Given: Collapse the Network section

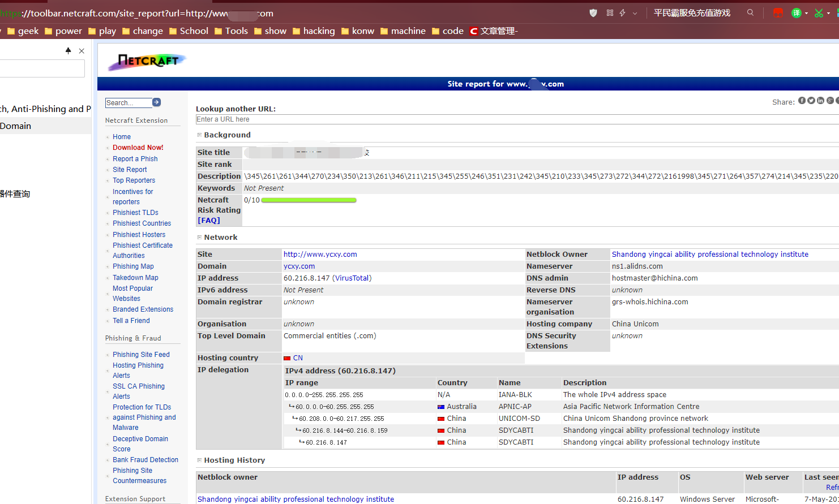Looking at the screenshot, I should click(199, 237).
